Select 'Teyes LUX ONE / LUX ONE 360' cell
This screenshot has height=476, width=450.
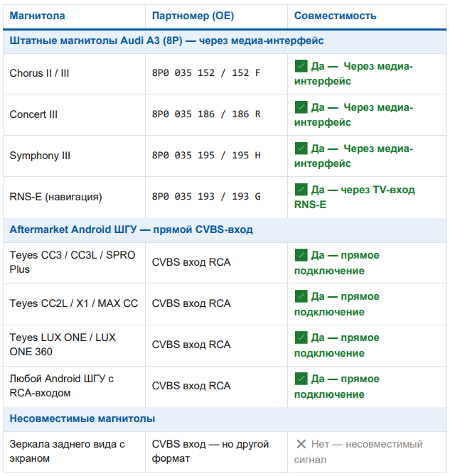(74, 345)
